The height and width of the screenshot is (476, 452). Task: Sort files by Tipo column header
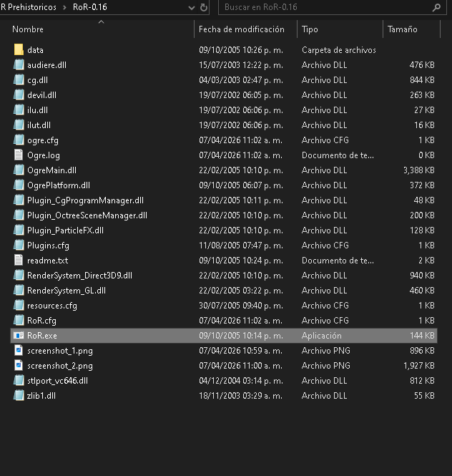click(x=310, y=29)
